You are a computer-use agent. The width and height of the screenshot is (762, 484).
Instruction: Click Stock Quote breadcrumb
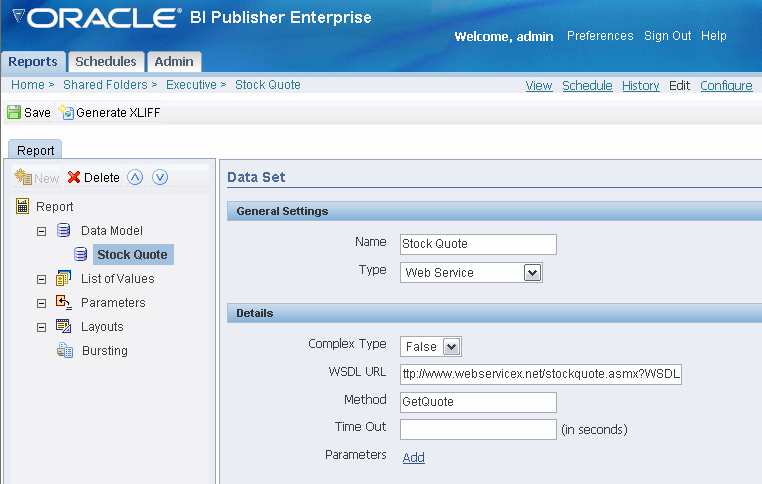(x=268, y=85)
